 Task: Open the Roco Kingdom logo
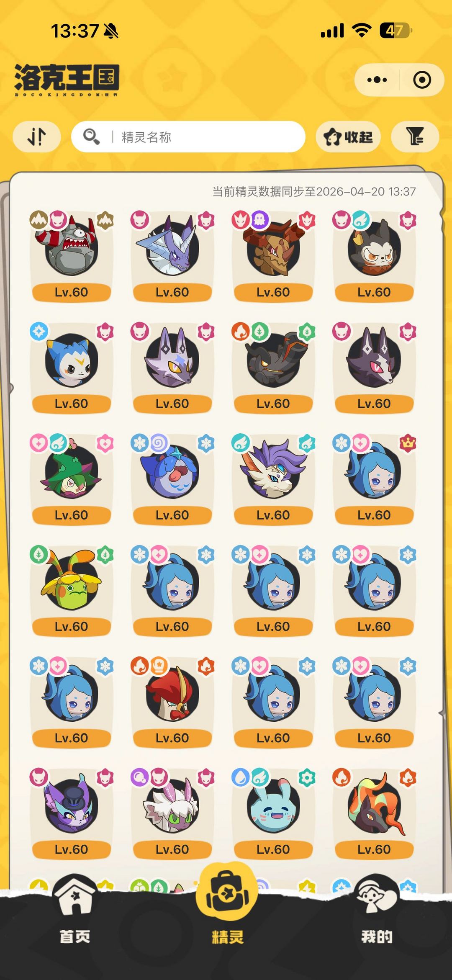tap(67, 80)
